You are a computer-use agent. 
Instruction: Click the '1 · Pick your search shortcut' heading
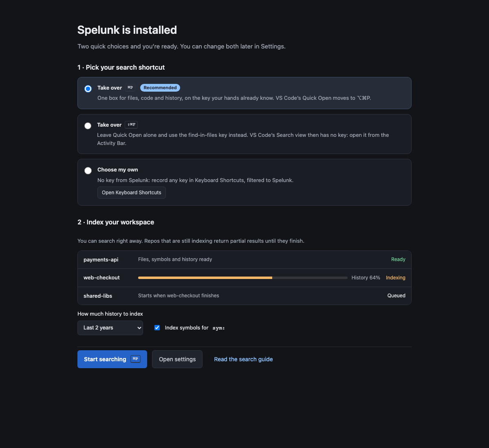pos(121,68)
